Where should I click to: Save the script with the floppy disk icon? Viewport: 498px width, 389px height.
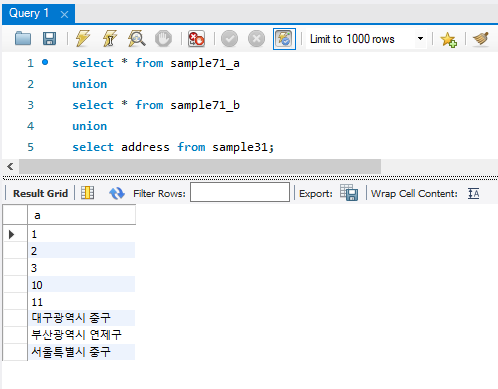click(49, 39)
